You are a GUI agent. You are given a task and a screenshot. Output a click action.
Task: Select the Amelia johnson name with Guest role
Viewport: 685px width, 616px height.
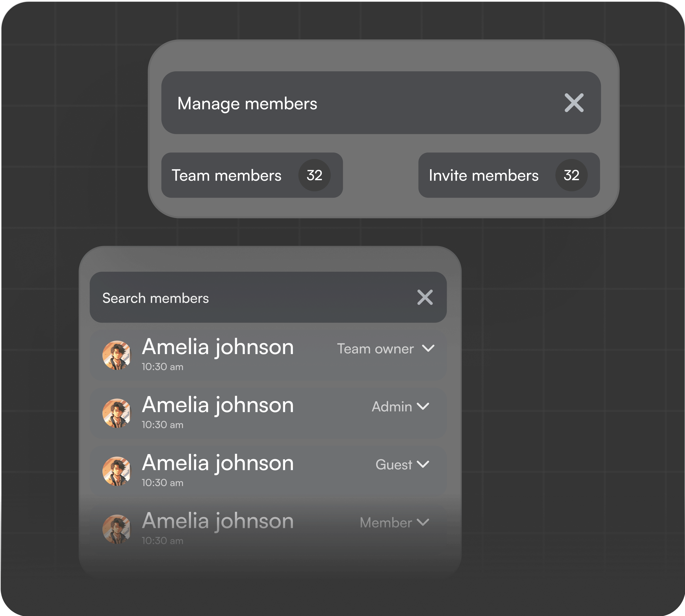click(218, 463)
